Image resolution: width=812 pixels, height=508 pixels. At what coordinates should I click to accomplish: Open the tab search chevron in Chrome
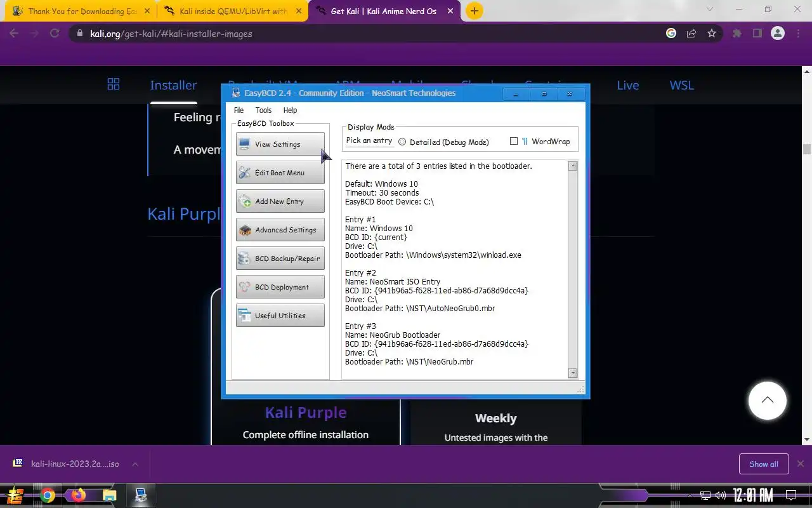click(x=710, y=9)
